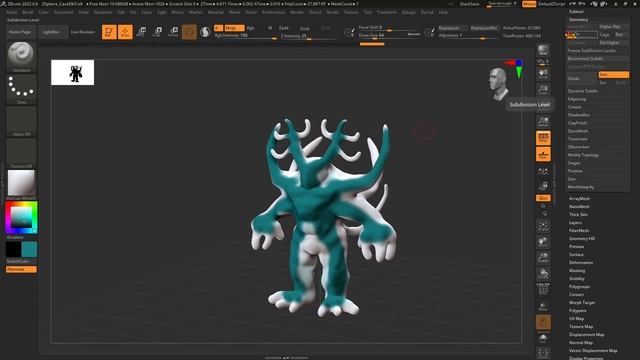Select the black secondary color swatch
The image size is (640, 360).
click(x=13, y=249)
